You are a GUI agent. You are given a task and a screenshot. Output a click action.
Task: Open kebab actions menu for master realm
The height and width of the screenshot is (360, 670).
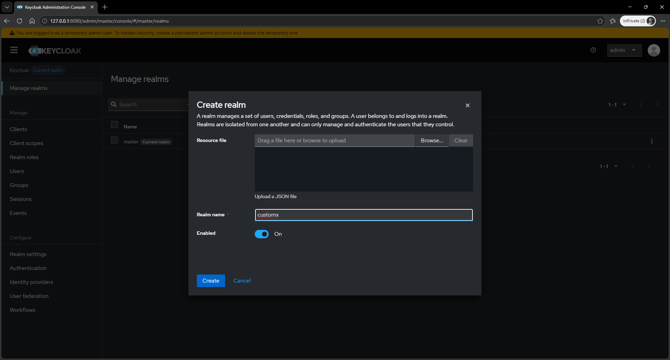[x=652, y=141]
